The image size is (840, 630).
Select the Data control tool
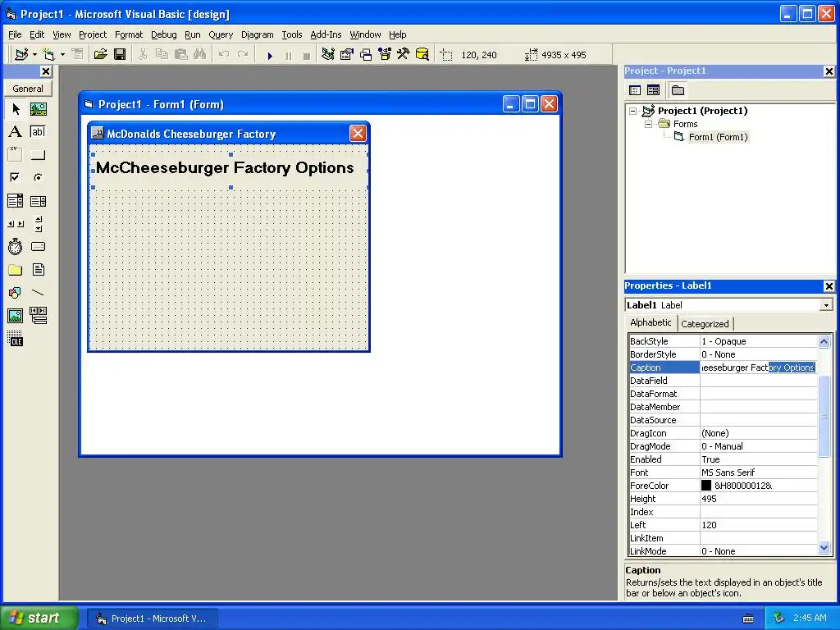(38, 316)
